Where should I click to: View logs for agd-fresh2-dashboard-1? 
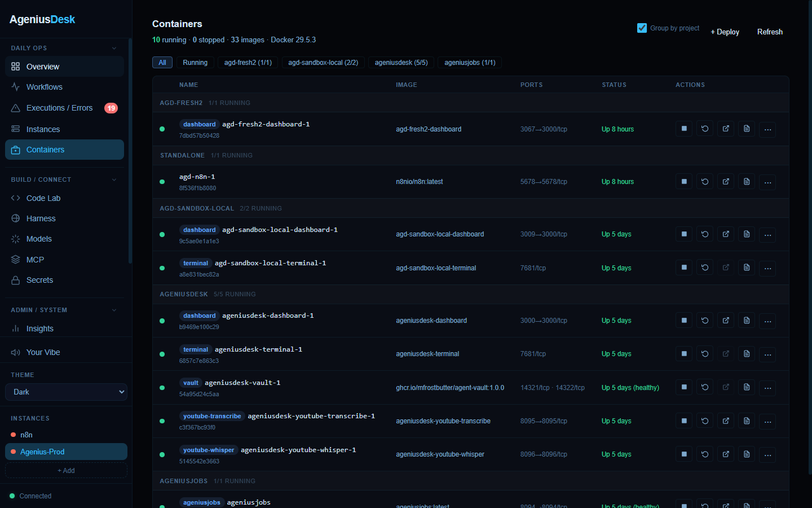pyautogui.click(x=747, y=129)
